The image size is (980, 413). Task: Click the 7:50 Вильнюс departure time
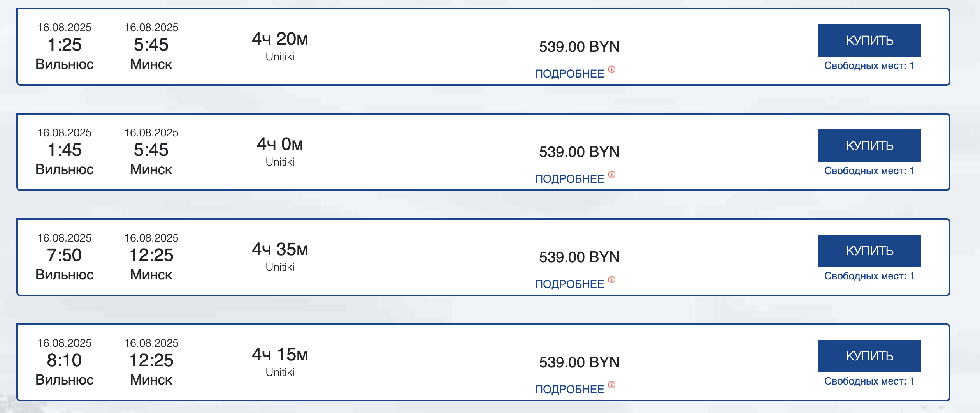(64, 255)
